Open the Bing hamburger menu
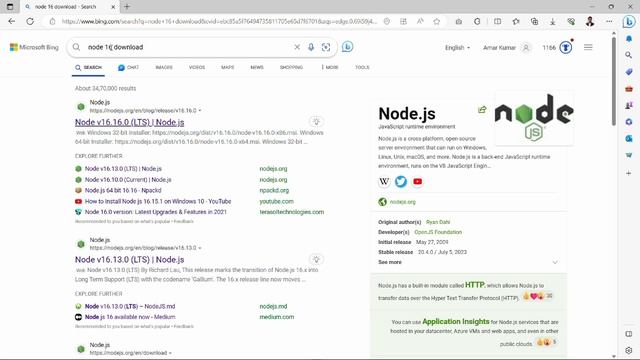The width and height of the screenshot is (640, 360). 588,47
